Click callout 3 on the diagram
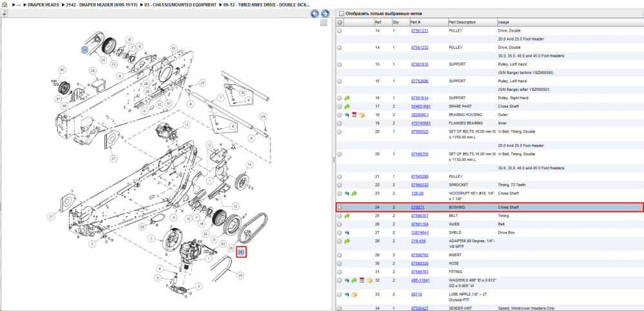The image size is (644, 311). pyautogui.click(x=151, y=238)
